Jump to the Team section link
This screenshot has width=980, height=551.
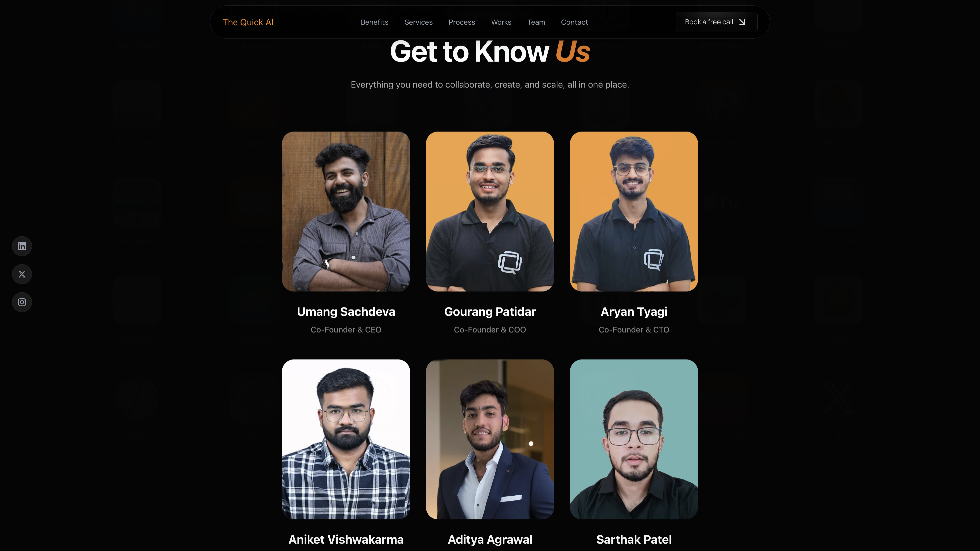click(x=536, y=22)
